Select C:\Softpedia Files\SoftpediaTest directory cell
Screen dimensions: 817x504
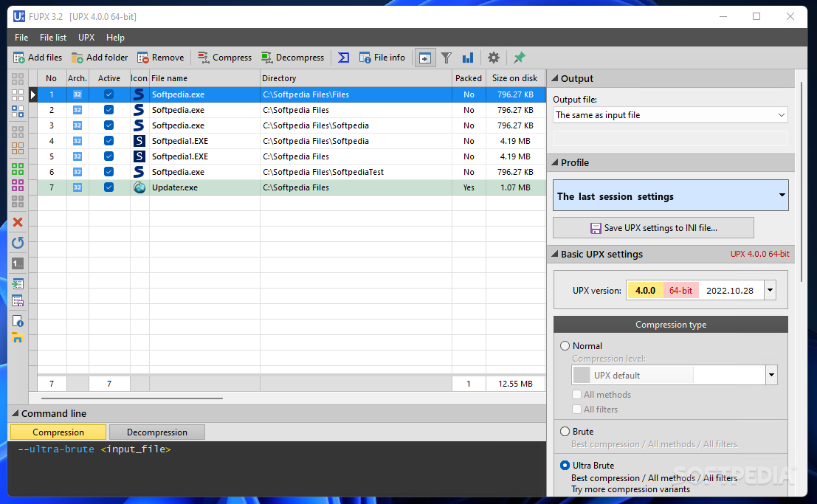(356, 172)
